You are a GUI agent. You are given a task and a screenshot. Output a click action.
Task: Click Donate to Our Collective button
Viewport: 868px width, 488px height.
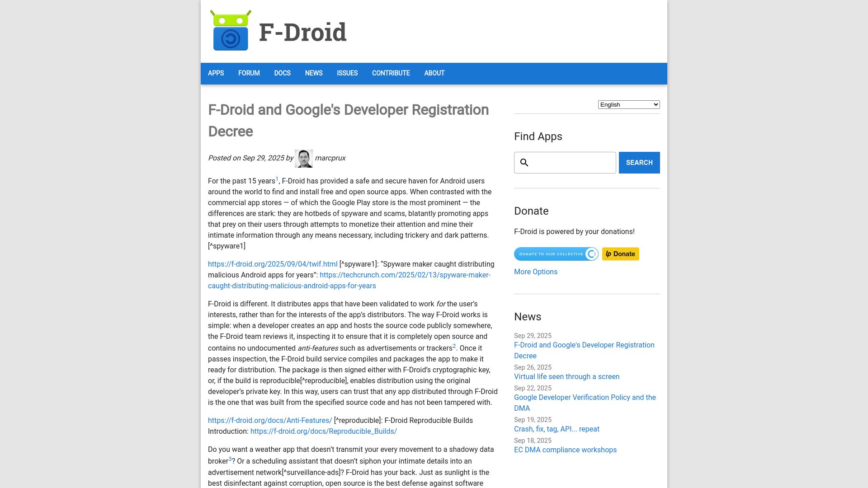point(556,254)
